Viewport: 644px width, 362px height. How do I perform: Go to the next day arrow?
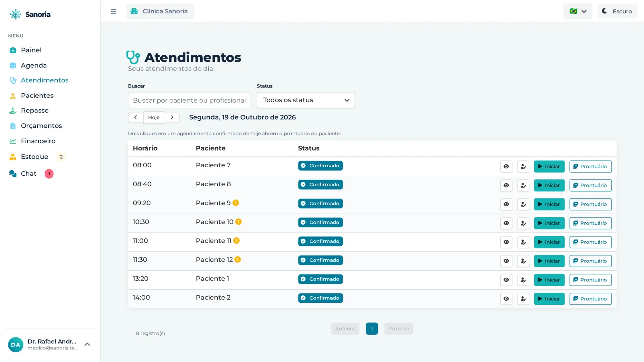172,117
